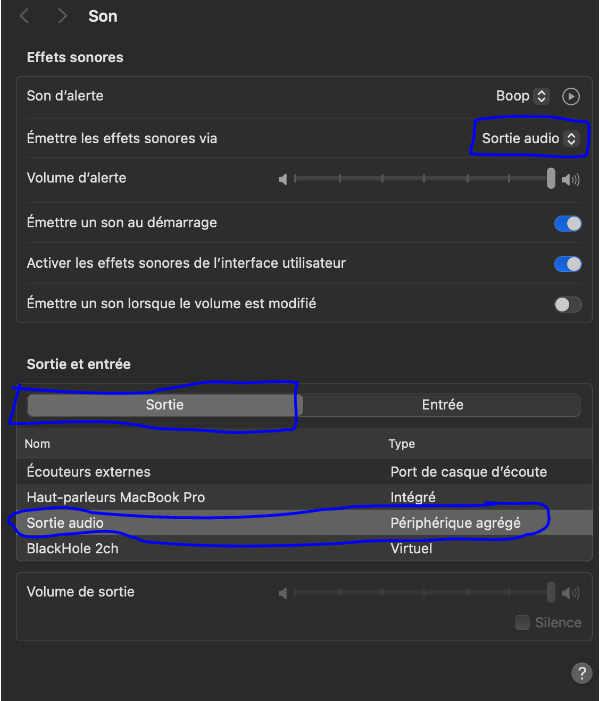Click the Virtuel type cell
600x701 pixels.
pos(411,549)
